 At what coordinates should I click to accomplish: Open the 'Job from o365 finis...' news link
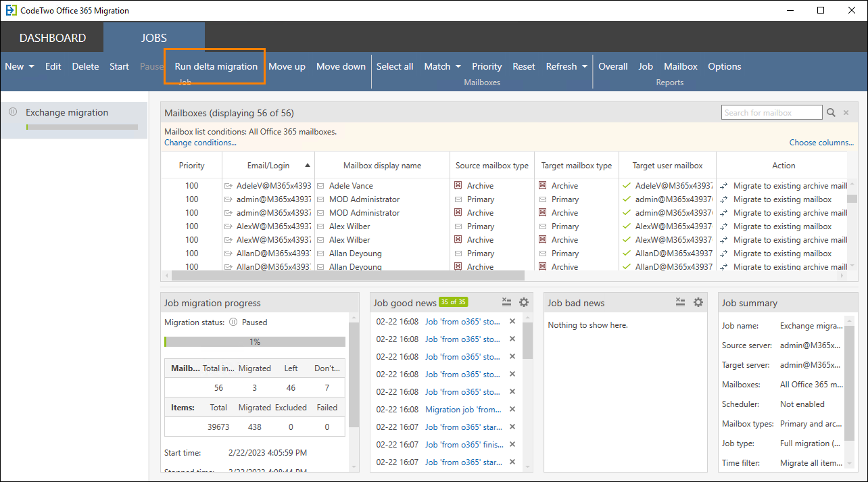(x=462, y=444)
